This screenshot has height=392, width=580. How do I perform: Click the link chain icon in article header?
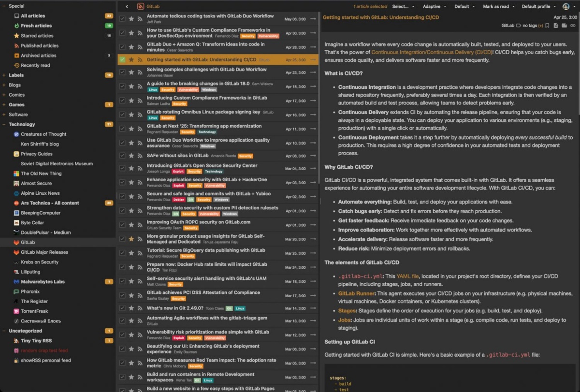573,25
